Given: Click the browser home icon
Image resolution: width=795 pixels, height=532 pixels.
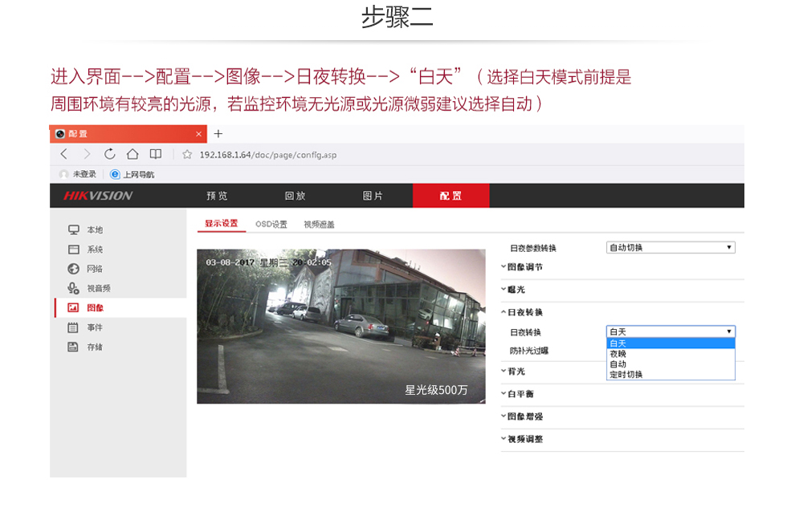Looking at the screenshot, I should (x=132, y=154).
